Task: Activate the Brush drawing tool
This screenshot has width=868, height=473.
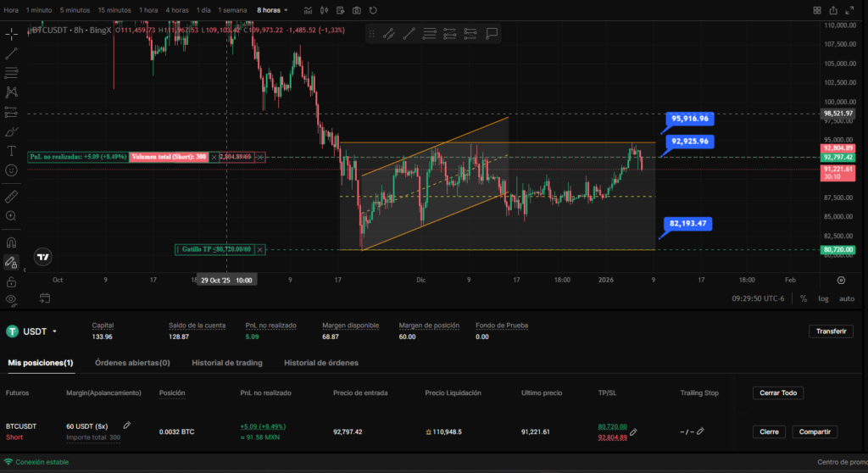Action: coord(11,131)
